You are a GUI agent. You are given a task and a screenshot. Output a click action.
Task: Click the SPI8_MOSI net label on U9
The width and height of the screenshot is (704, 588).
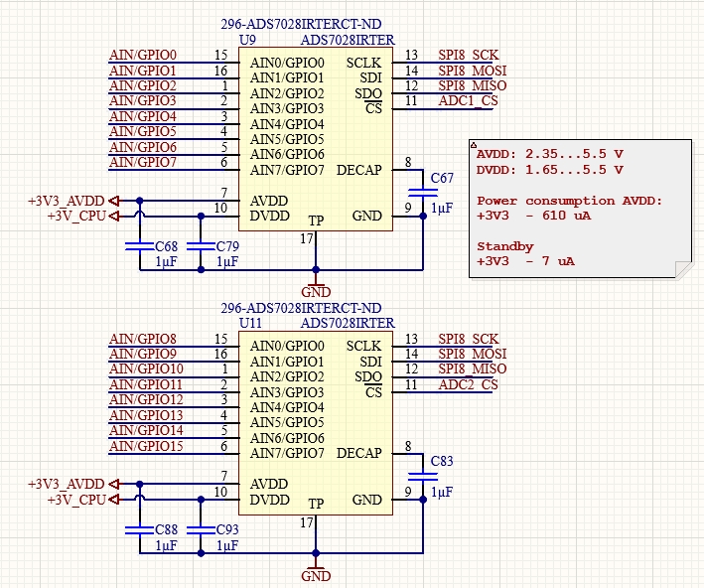pos(473,71)
